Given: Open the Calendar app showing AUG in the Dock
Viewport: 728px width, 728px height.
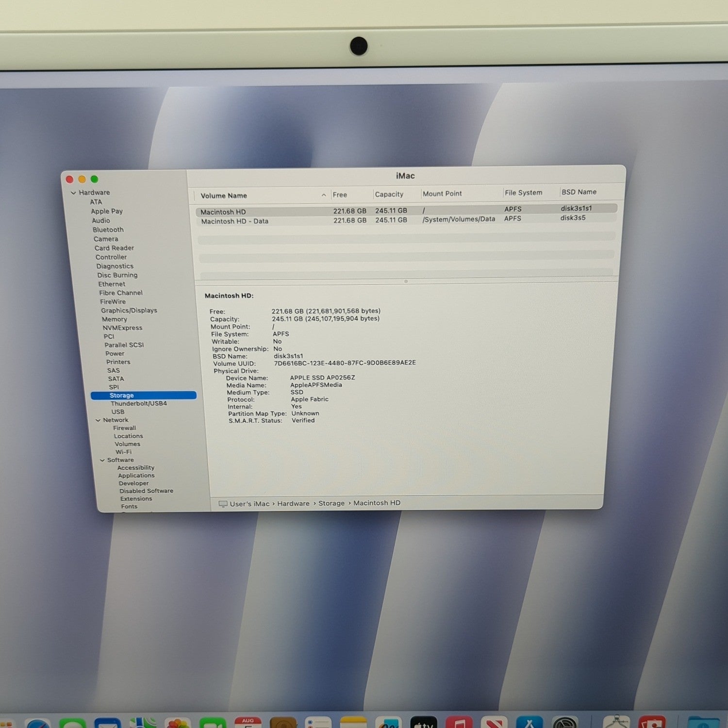Looking at the screenshot, I should (248, 722).
